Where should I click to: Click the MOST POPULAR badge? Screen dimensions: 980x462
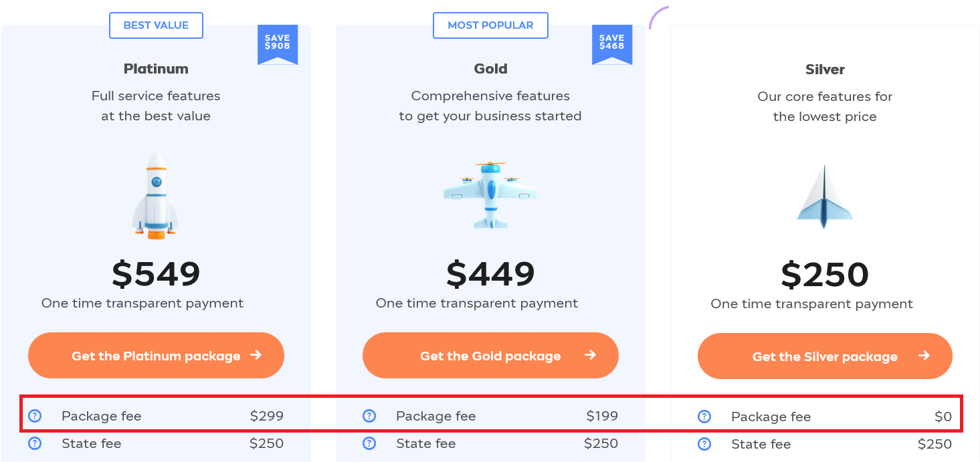coord(490,25)
